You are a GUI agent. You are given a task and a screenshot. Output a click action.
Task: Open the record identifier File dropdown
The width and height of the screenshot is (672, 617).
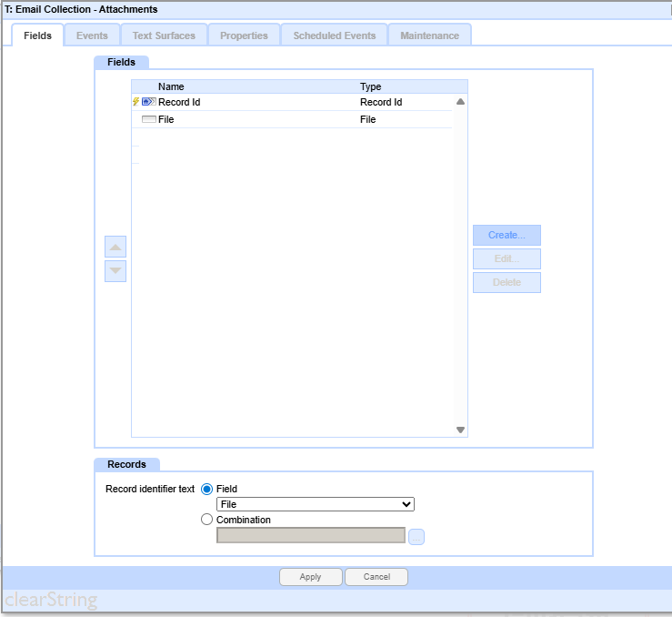[x=315, y=504]
